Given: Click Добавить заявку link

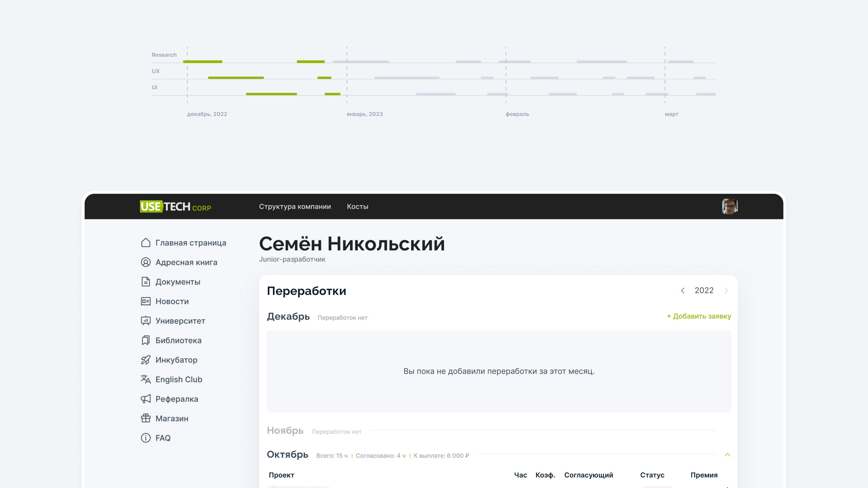Looking at the screenshot, I should [699, 316].
